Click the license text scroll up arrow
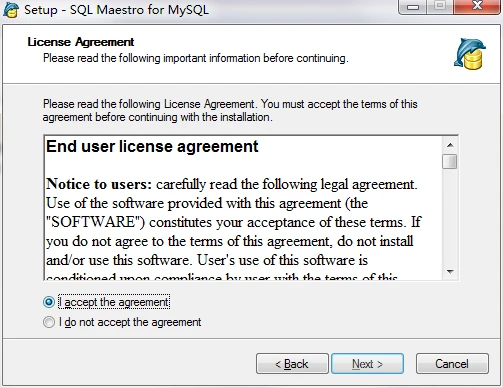503x388 pixels. (450, 145)
